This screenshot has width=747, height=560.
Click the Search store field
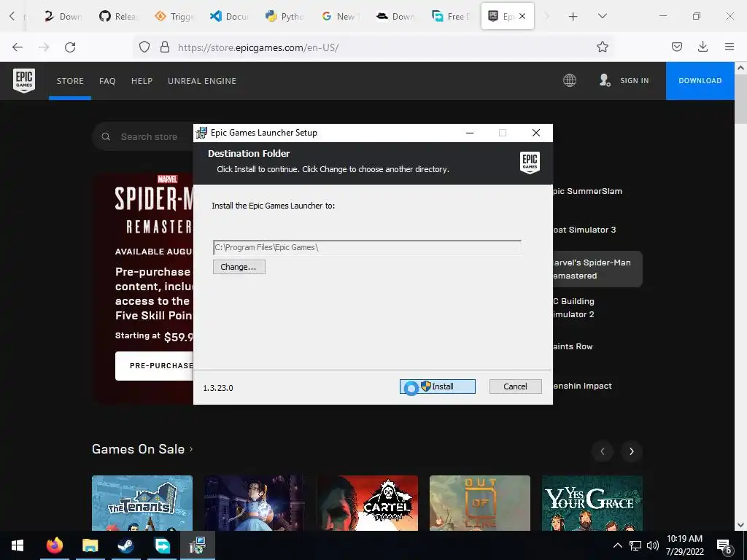tap(149, 136)
